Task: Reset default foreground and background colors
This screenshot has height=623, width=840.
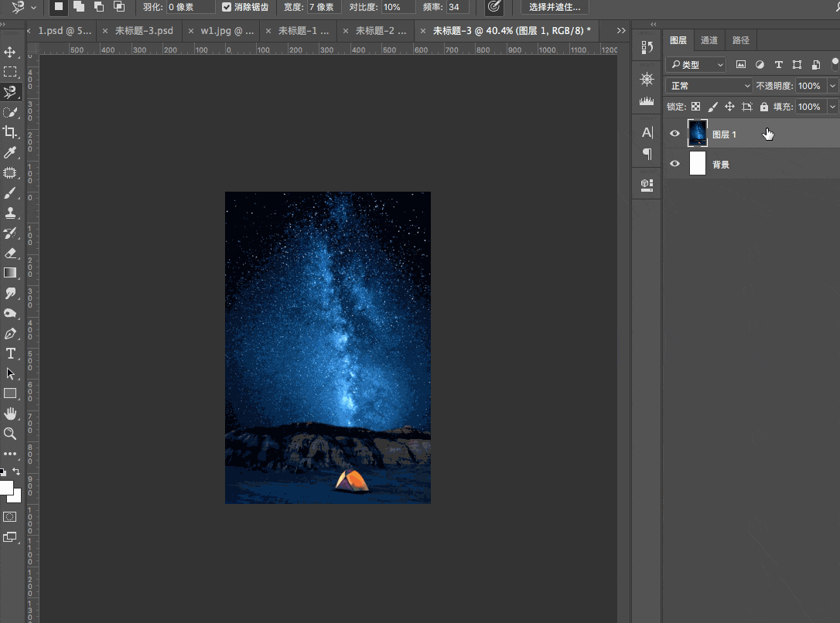Action: pyautogui.click(x=3, y=472)
